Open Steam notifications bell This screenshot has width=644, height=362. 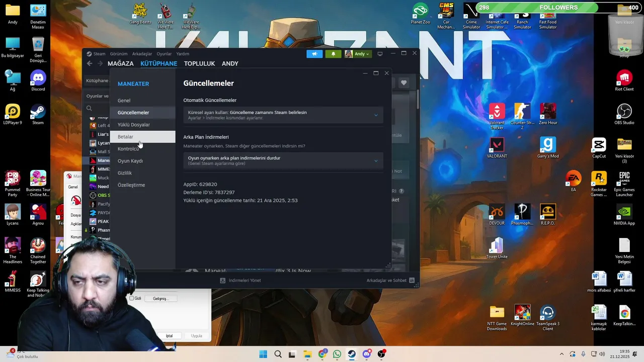[333, 54]
